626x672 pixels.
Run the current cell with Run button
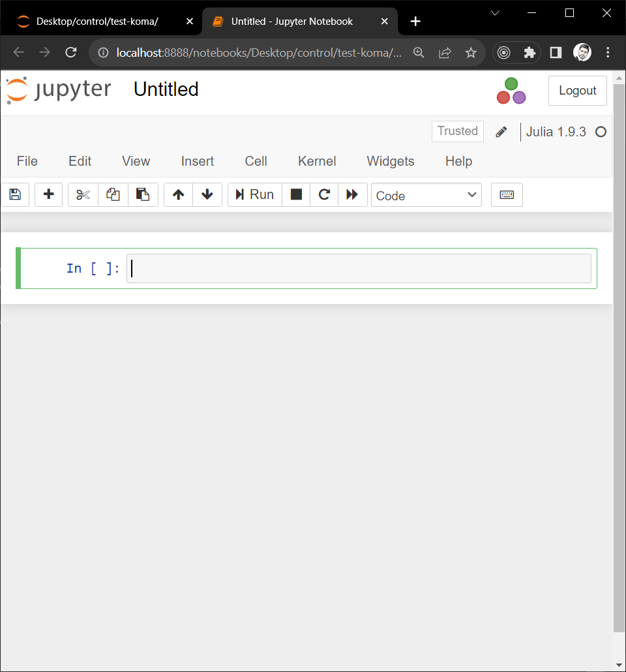[255, 195]
